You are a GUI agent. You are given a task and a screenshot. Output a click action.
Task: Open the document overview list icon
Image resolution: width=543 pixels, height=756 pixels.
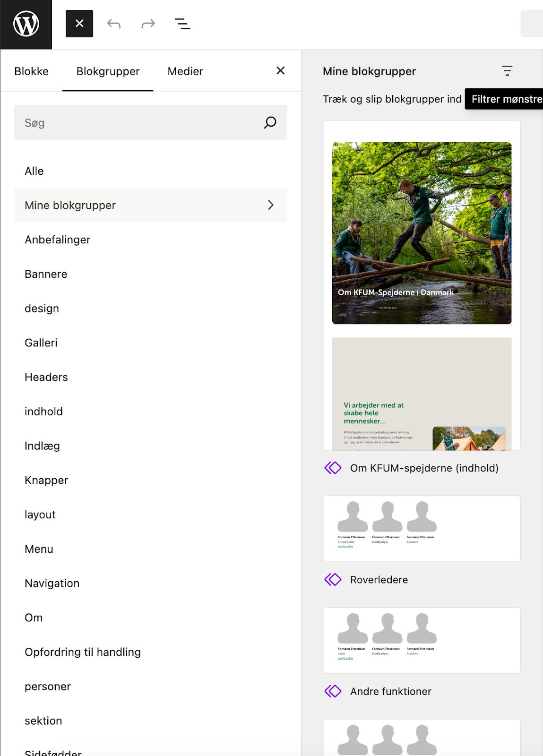pyautogui.click(x=182, y=24)
